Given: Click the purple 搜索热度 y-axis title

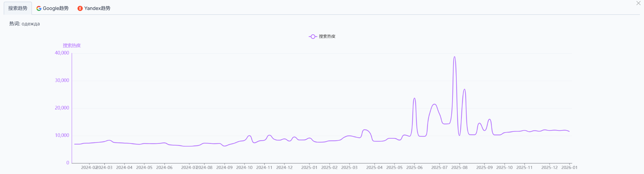Looking at the screenshot, I should click(x=72, y=45).
